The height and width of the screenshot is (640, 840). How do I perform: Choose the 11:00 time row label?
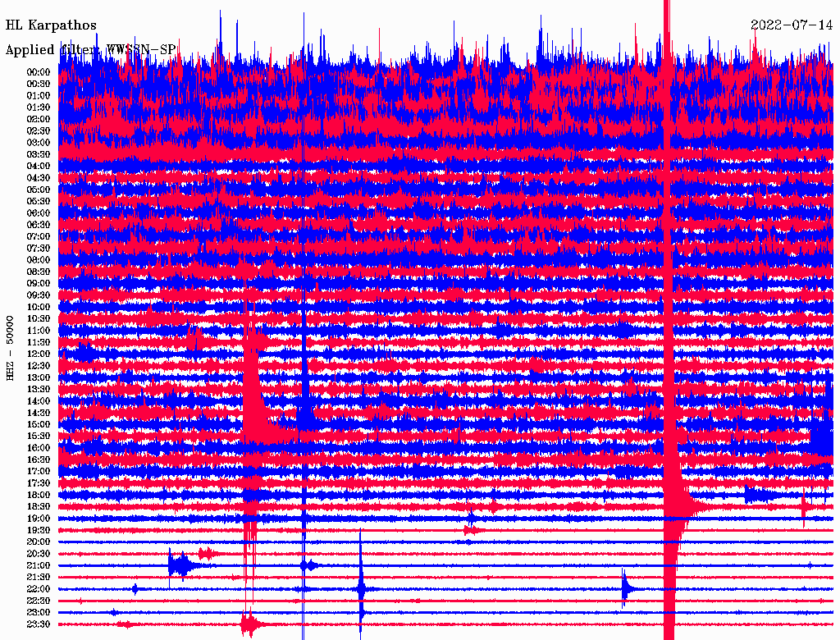(39, 331)
